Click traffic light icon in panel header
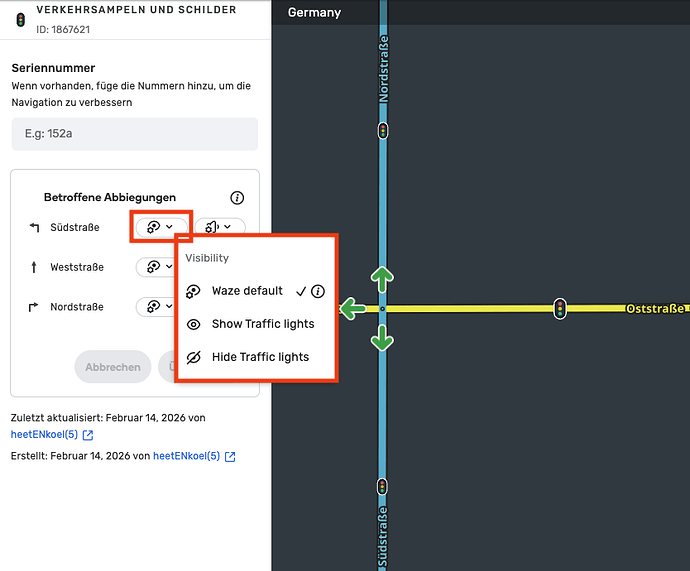This screenshot has height=571, width=690. [20, 19]
